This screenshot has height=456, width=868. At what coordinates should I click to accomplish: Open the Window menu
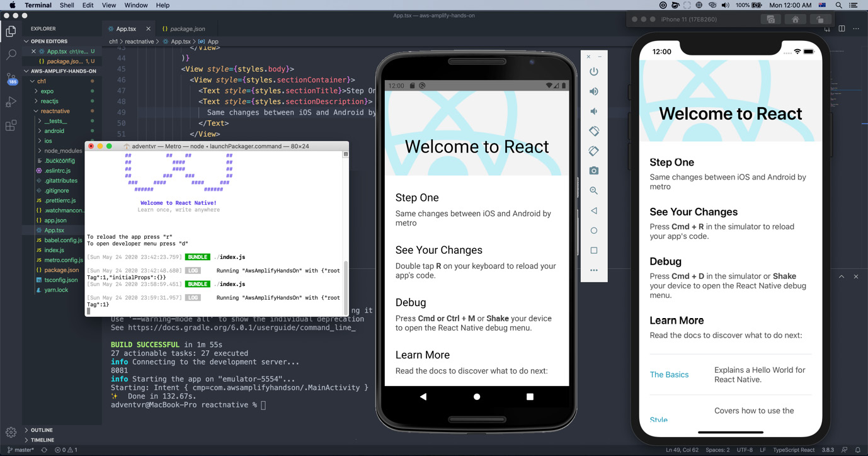pos(136,5)
